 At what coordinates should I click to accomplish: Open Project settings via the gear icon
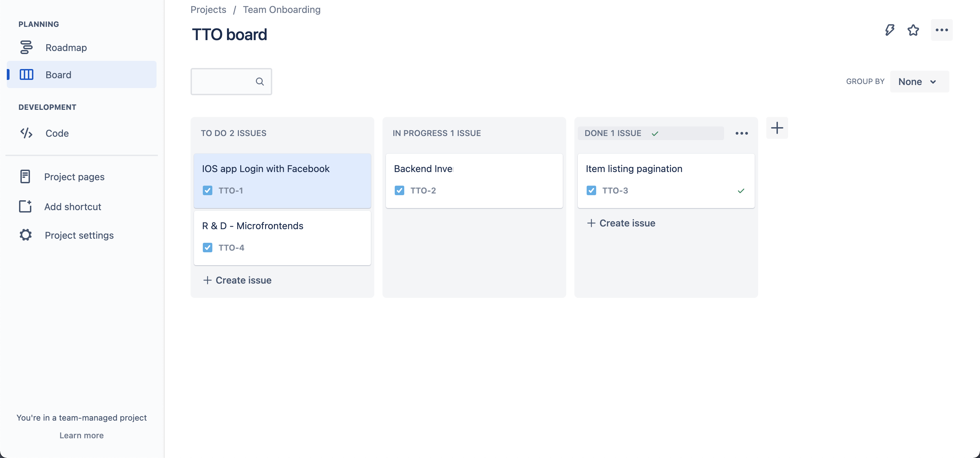pyautogui.click(x=25, y=235)
